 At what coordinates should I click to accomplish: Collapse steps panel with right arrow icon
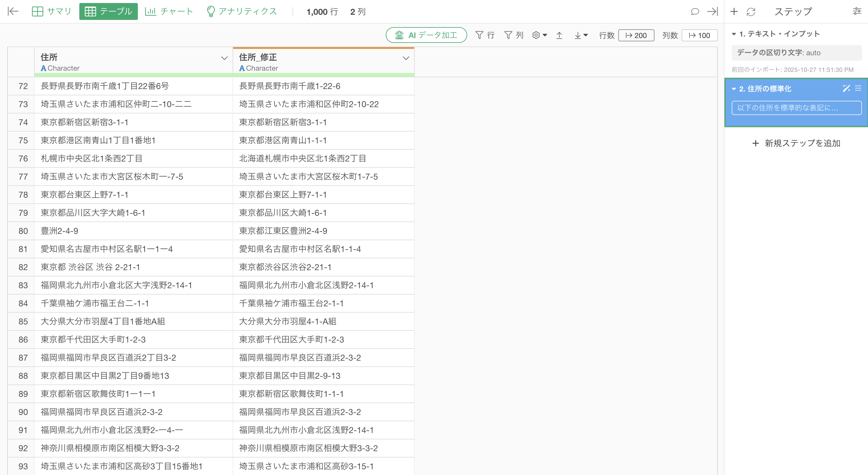click(712, 11)
